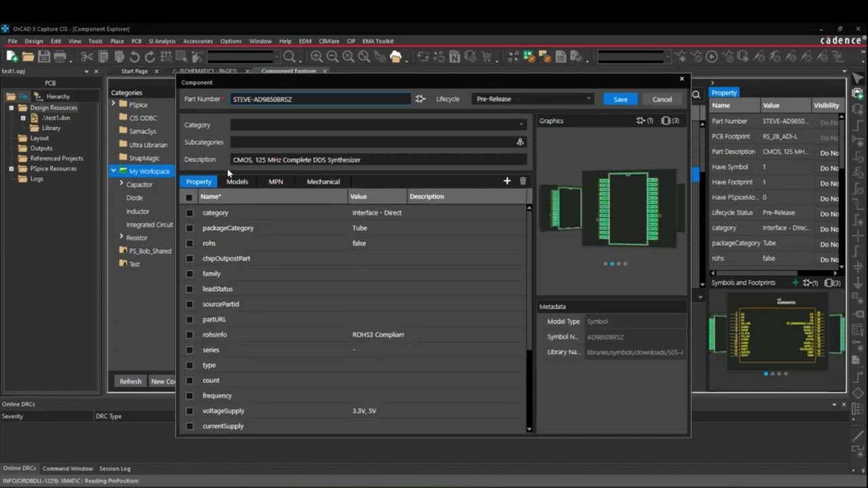
Task: Check the leadStatus row checkbox
Action: [189, 289]
